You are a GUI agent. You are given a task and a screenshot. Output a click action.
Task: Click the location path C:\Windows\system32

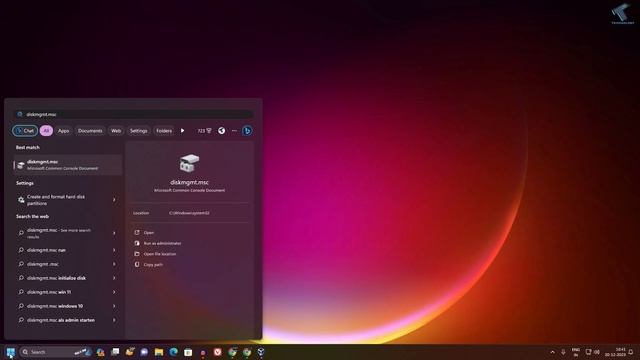189,213
